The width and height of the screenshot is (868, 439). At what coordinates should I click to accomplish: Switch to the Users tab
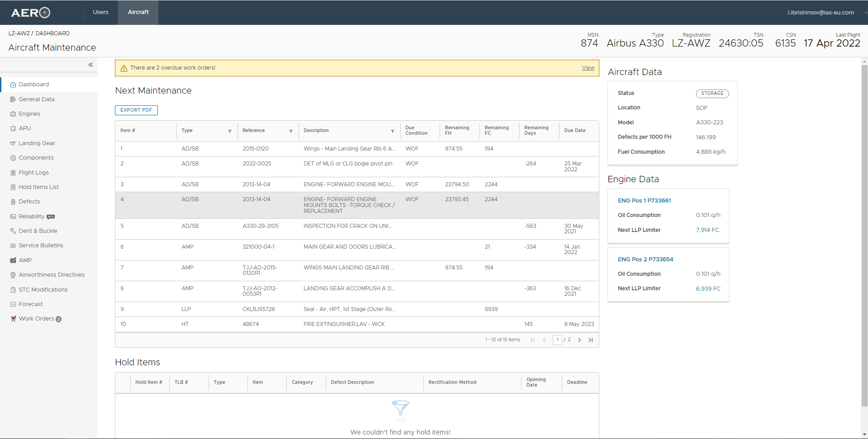[100, 12]
